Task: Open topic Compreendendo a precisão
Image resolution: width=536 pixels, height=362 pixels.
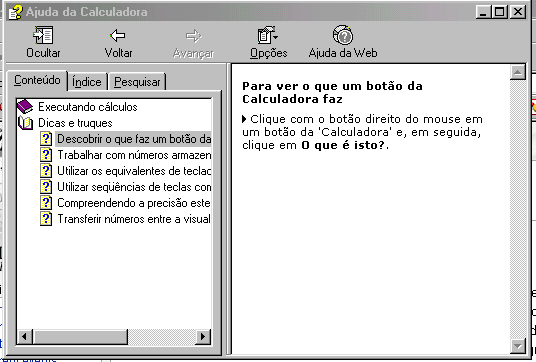Action: pyautogui.click(x=134, y=203)
